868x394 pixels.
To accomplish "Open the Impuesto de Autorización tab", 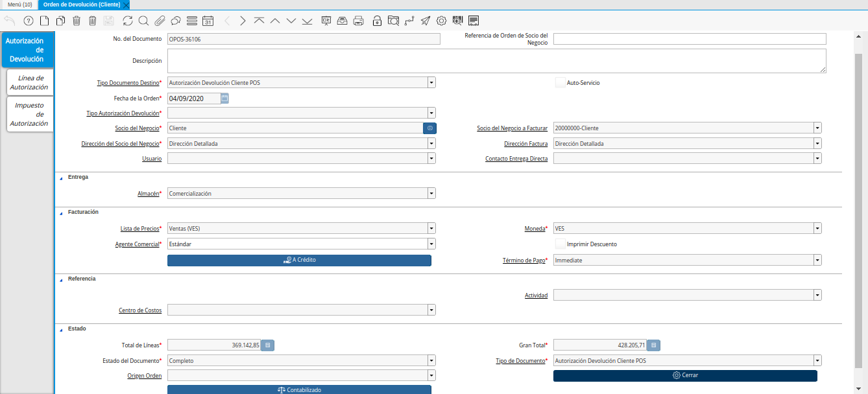I will pyautogui.click(x=29, y=114).
